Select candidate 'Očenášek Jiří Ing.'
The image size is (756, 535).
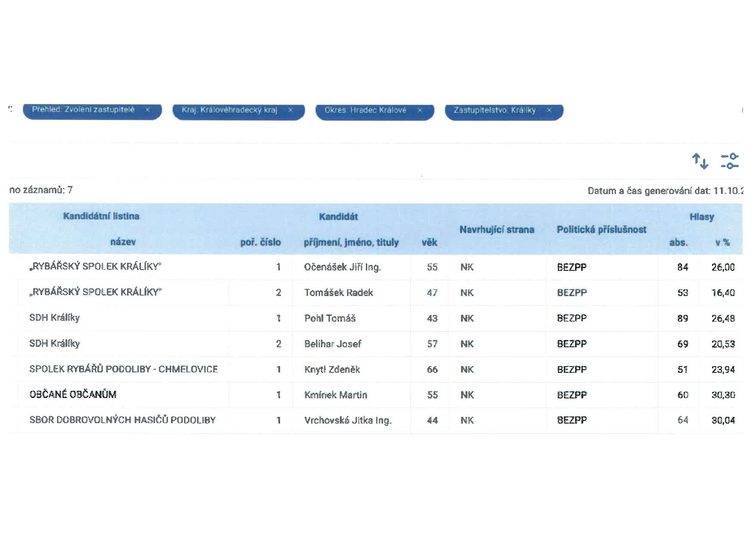(x=343, y=267)
